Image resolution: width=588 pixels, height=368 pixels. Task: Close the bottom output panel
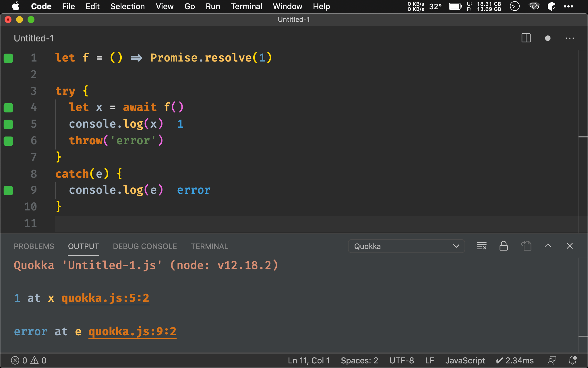570,246
